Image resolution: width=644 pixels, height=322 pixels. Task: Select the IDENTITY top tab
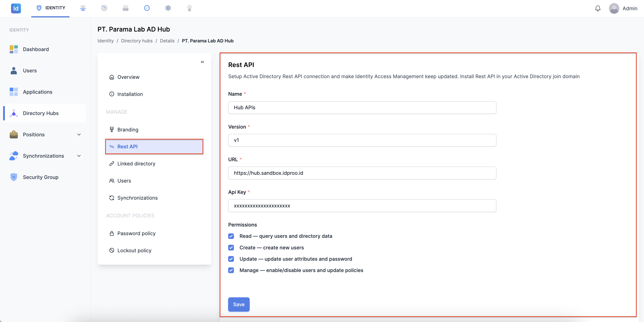tap(51, 8)
